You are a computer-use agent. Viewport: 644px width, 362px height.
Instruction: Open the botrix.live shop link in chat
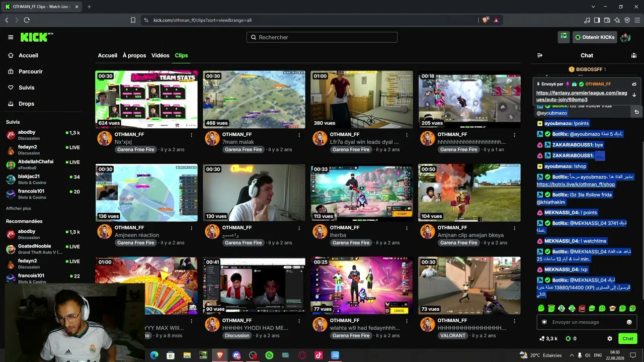point(576,185)
